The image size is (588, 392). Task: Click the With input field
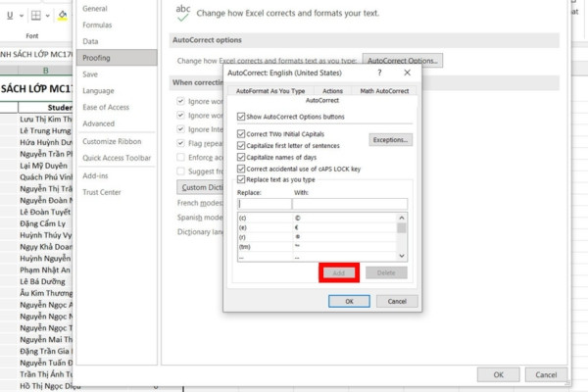(x=350, y=204)
